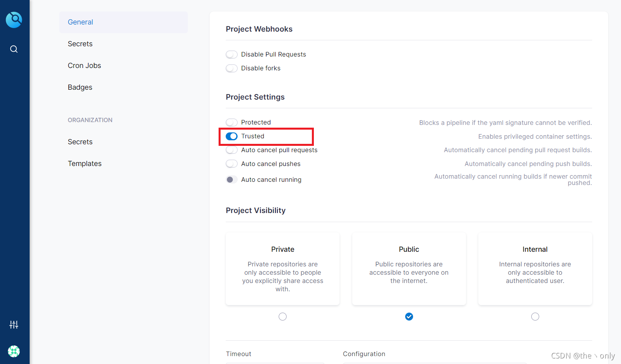Open the Cron Jobs section
Viewport: 621px width, 364px height.
click(124, 66)
